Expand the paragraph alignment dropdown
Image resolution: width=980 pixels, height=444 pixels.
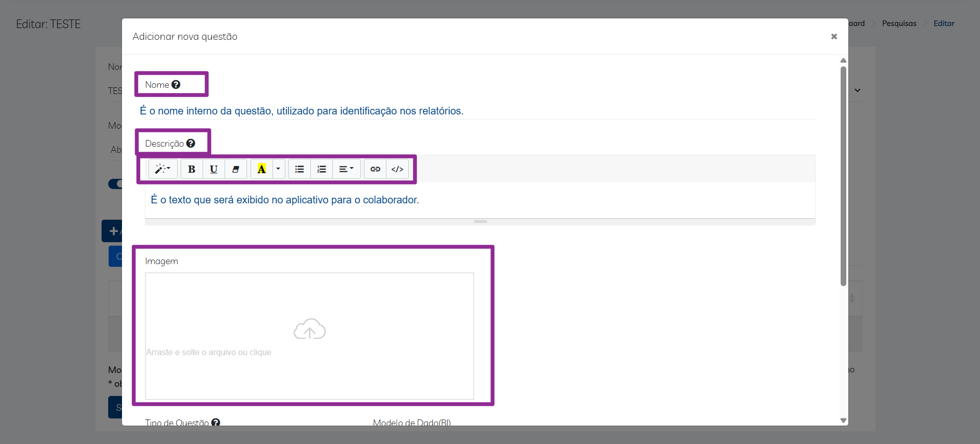346,169
